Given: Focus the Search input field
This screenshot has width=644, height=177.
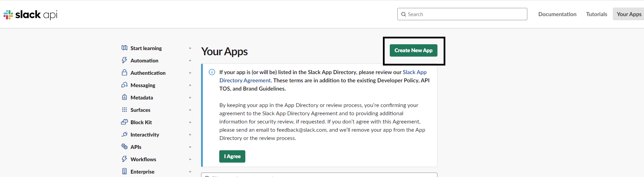Looking at the screenshot, I should tap(462, 14).
